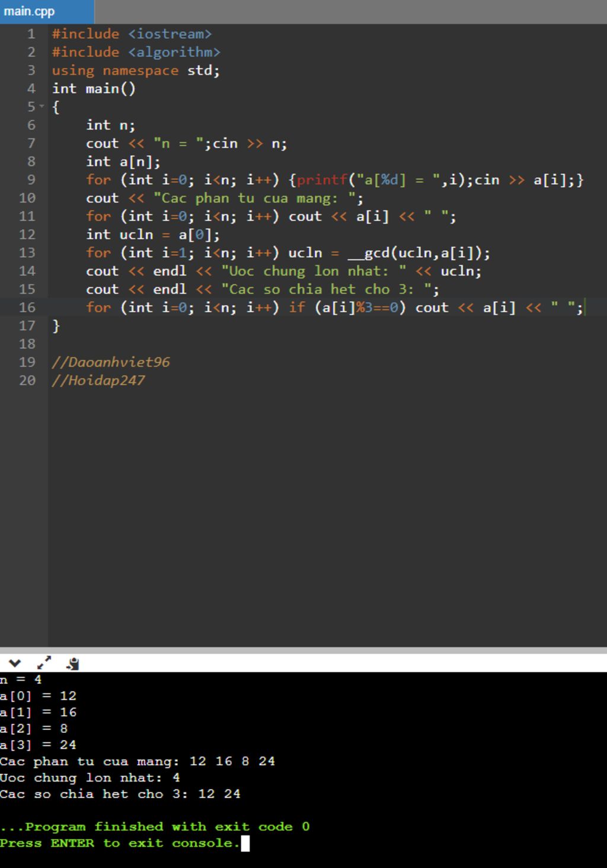This screenshot has width=607, height=868.
Task: Click console line 'a[3] = 24'
Action: (x=38, y=745)
